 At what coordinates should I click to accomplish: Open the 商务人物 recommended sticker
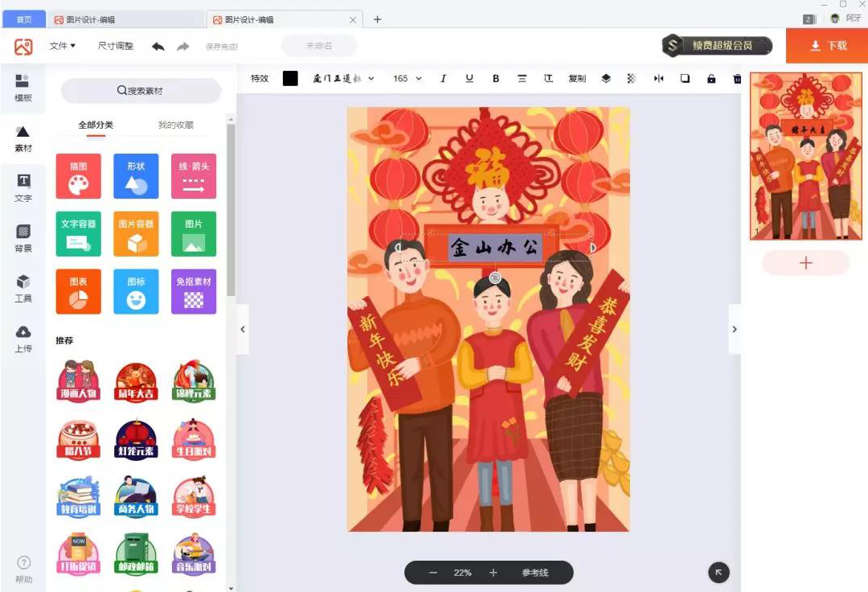[x=136, y=496]
